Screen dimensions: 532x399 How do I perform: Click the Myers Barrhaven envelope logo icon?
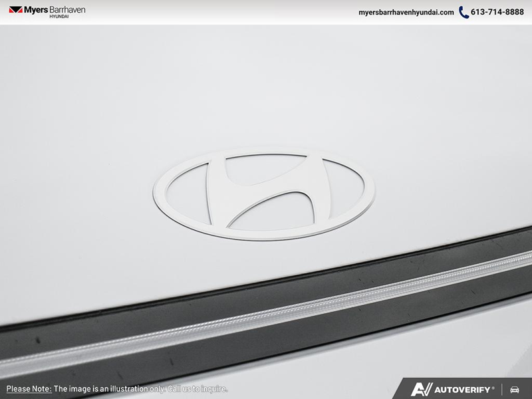(15, 11)
